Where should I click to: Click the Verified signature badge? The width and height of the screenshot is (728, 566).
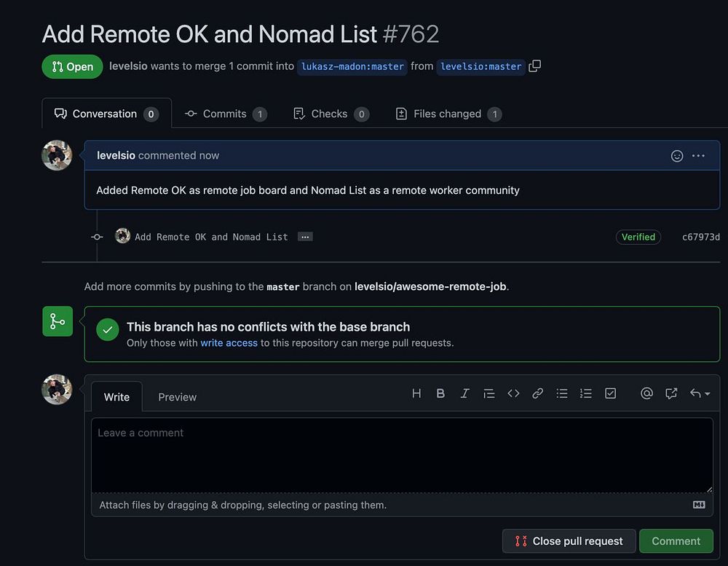pyautogui.click(x=638, y=237)
